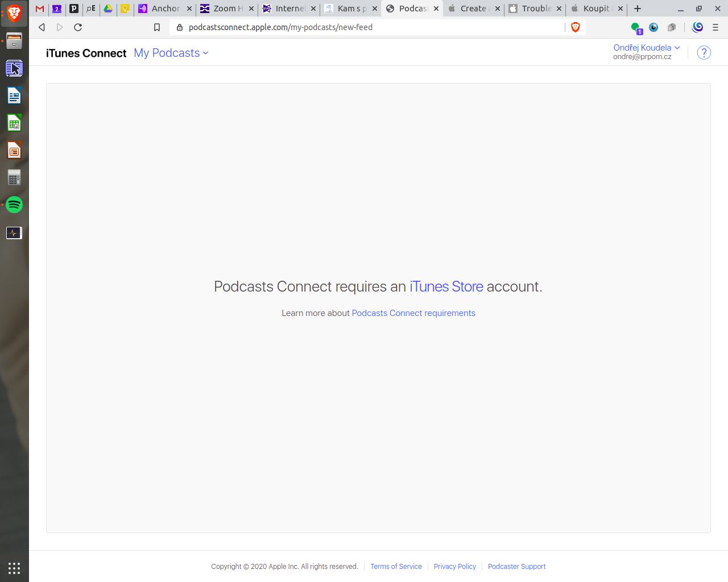The width and height of the screenshot is (728, 582).
Task: Go forward with the forward arrow
Action: pos(60,27)
